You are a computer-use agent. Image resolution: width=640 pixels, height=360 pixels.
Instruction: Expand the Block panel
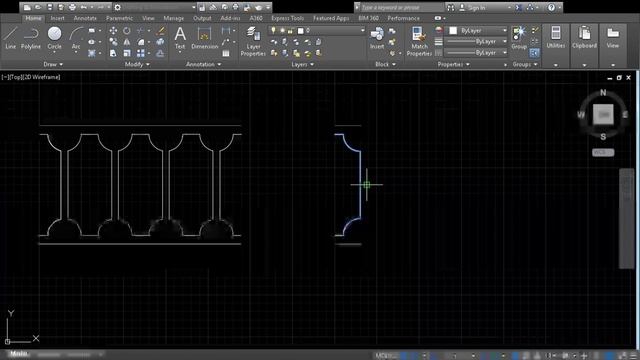385,64
